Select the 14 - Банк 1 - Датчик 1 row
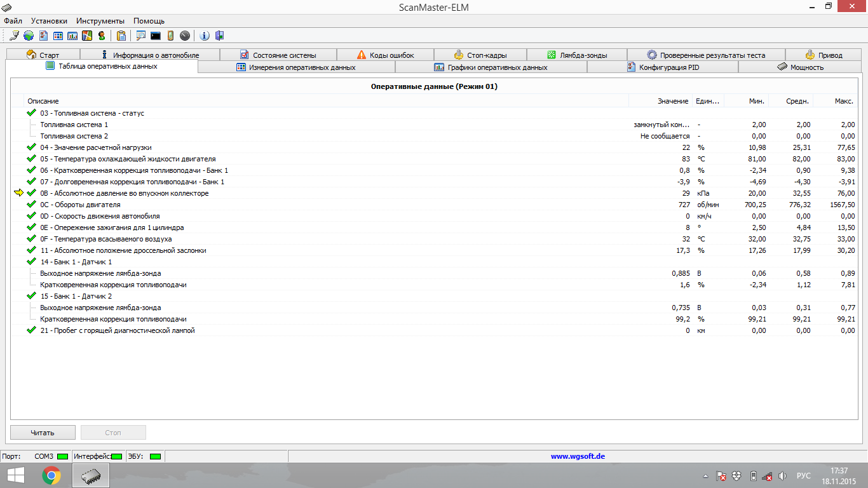 coord(76,262)
